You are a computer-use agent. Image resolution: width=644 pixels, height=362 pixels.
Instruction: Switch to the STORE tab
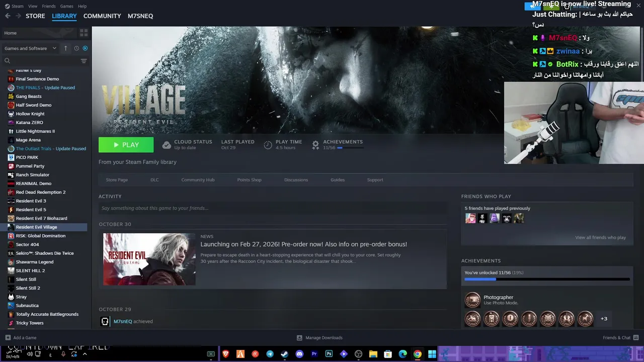[35, 16]
